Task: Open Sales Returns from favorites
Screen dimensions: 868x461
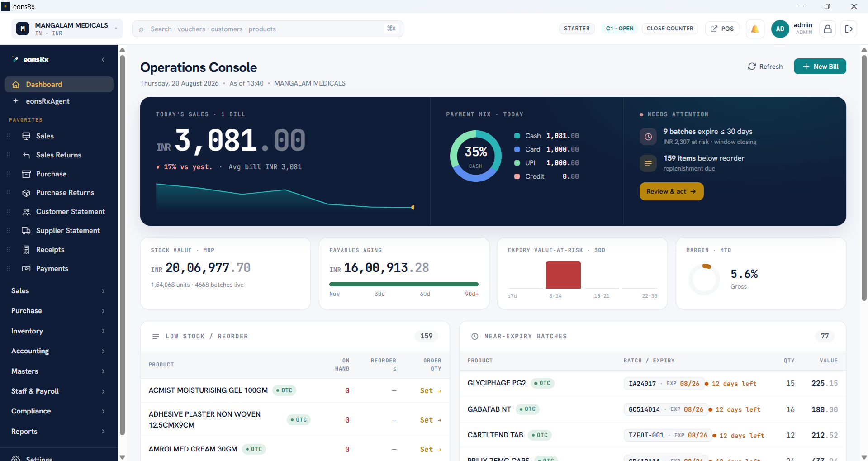Action: coord(59,155)
